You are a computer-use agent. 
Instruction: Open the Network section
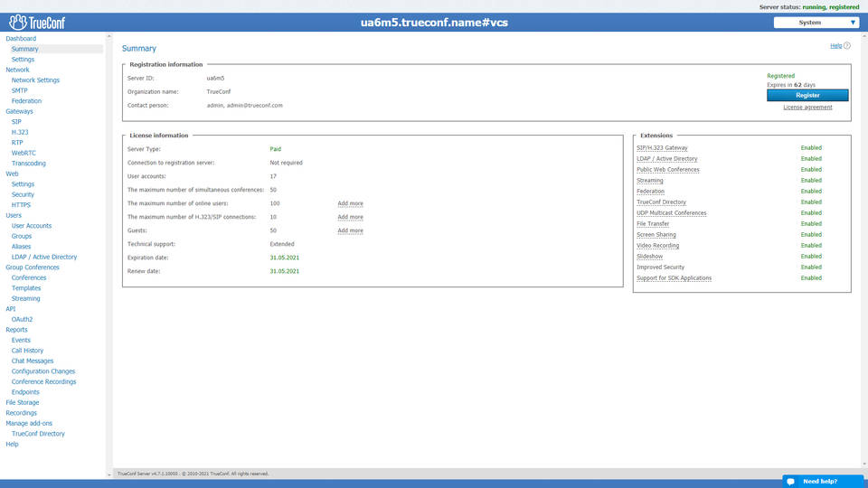point(17,70)
